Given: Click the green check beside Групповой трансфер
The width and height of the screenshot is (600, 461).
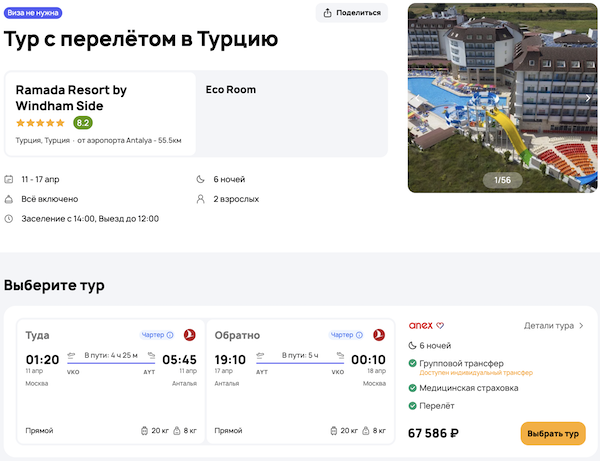Looking at the screenshot, I should 413,363.
